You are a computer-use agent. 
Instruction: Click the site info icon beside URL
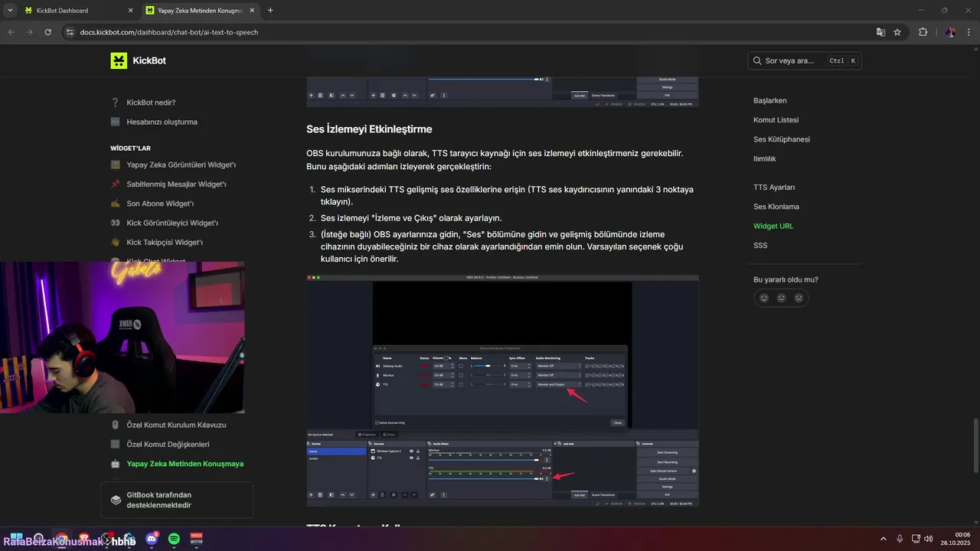pos(70,32)
